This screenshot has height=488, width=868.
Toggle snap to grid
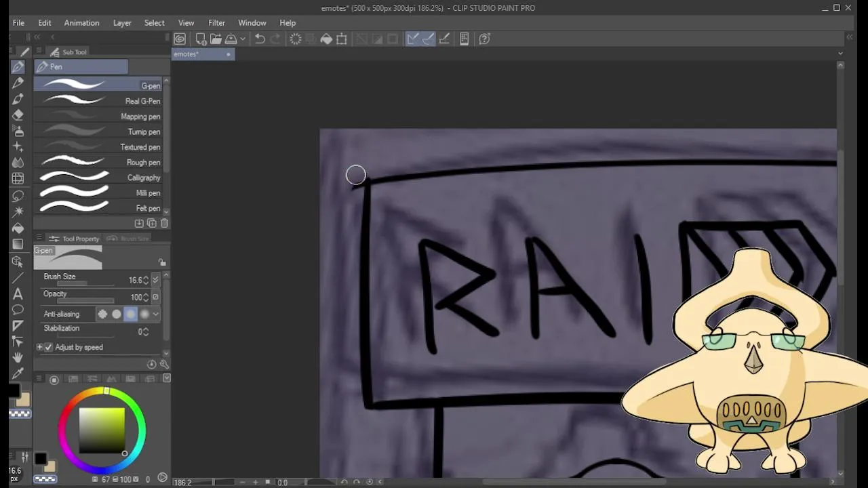pos(445,39)
